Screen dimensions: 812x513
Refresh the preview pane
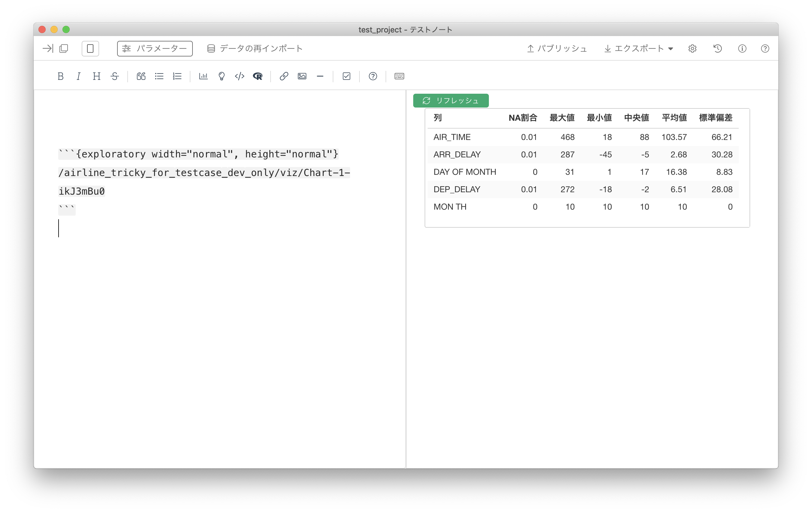[x=451, y=101]
